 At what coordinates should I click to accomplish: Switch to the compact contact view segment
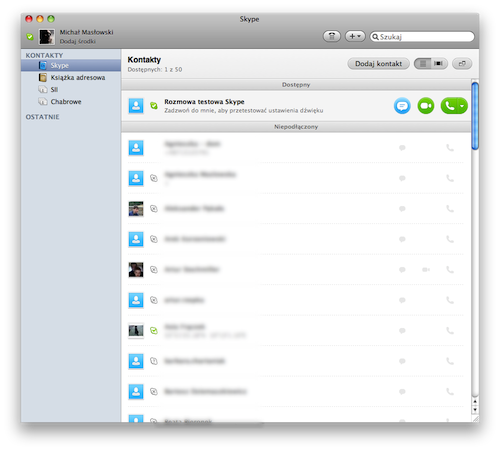pyautogui.click(x=439, y=64)
